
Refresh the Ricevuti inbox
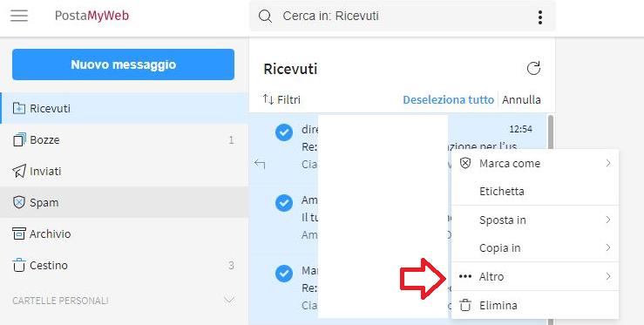533,68
